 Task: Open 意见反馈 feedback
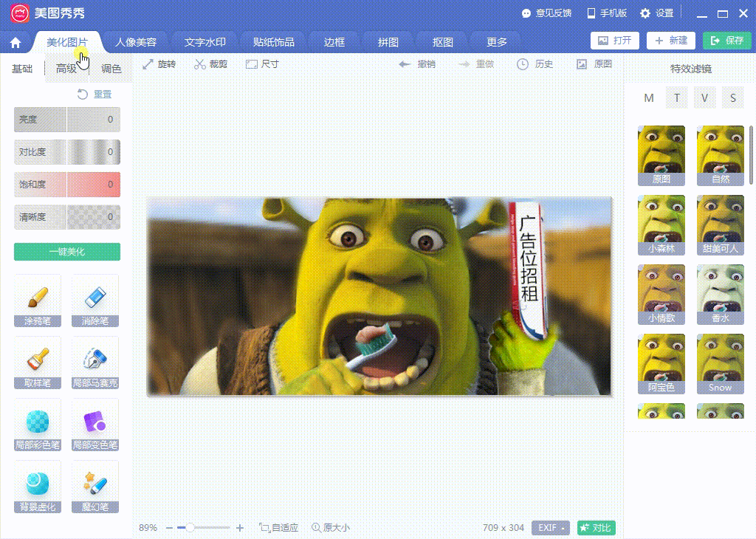547,13
